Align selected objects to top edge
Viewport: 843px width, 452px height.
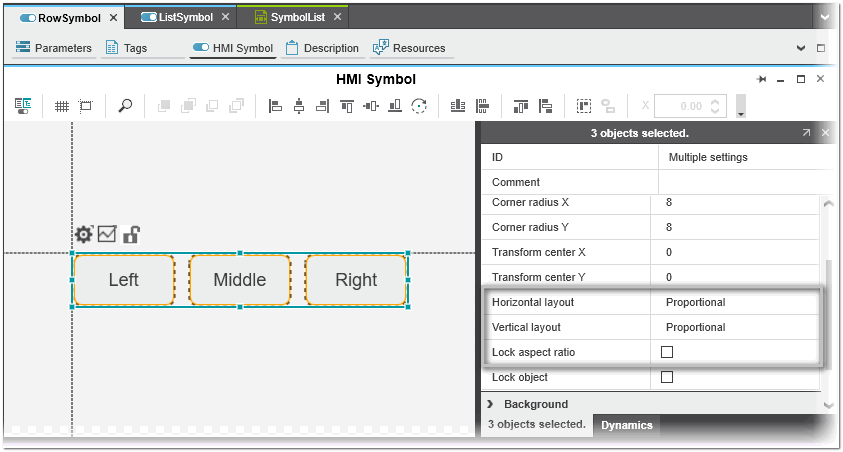click(x=346, y=106)
